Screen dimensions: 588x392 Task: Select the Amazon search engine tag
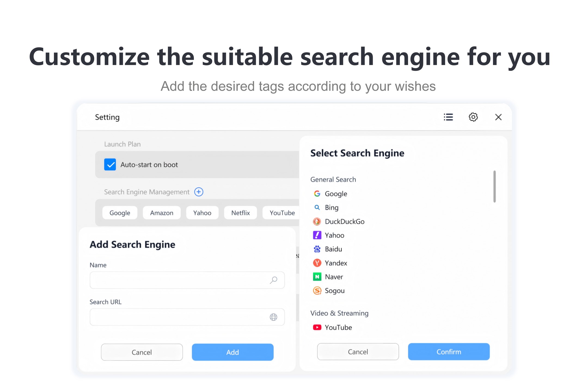[x=162, y=213]
